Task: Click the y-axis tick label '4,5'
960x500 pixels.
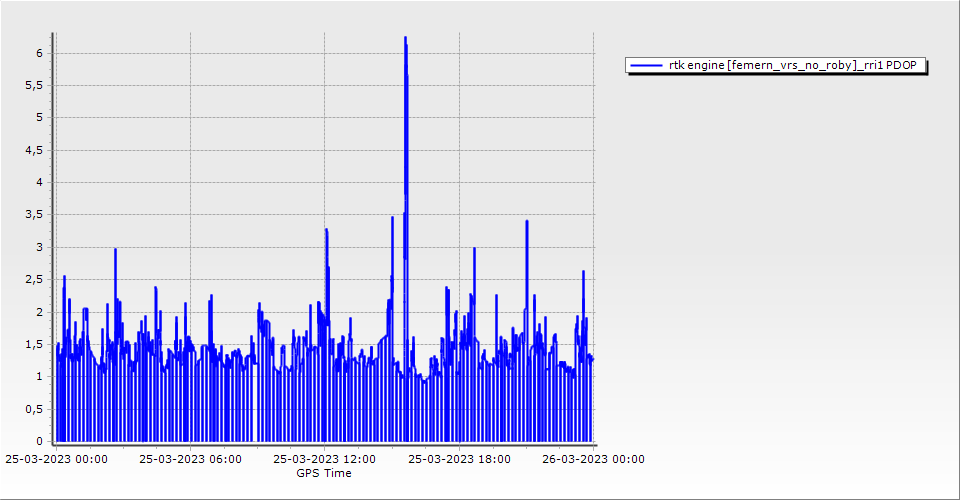Action: click(35, 150)
